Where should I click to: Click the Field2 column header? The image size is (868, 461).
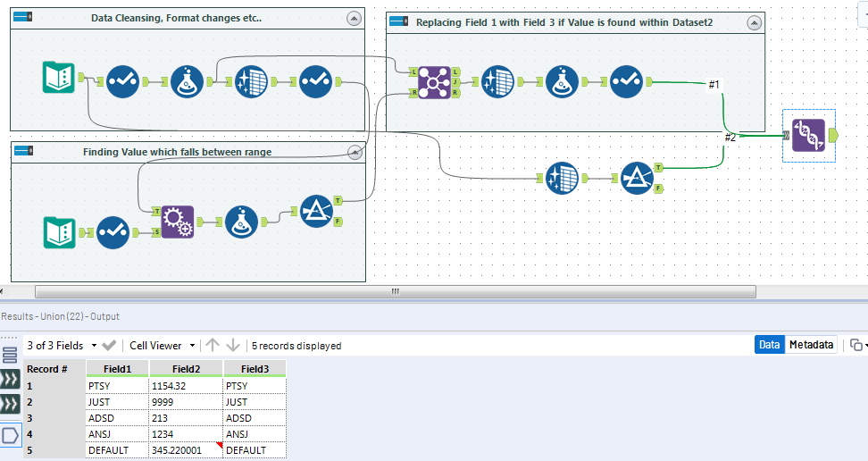186,368
